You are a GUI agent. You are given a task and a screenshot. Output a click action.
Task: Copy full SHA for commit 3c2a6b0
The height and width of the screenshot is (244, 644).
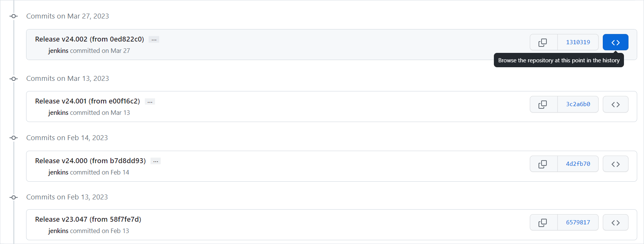coord(543,105)
